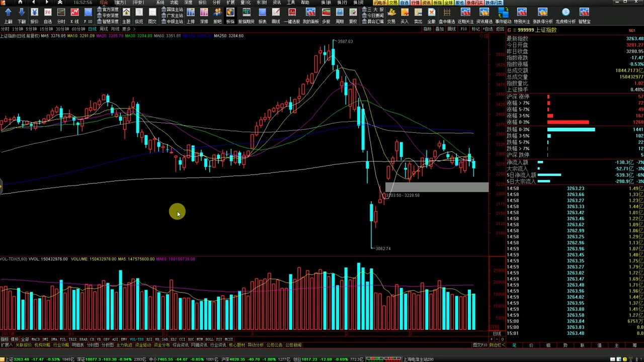The image size is (644, 362).
Task: Open the 股吧 forum icon
Action: (217, 12)
